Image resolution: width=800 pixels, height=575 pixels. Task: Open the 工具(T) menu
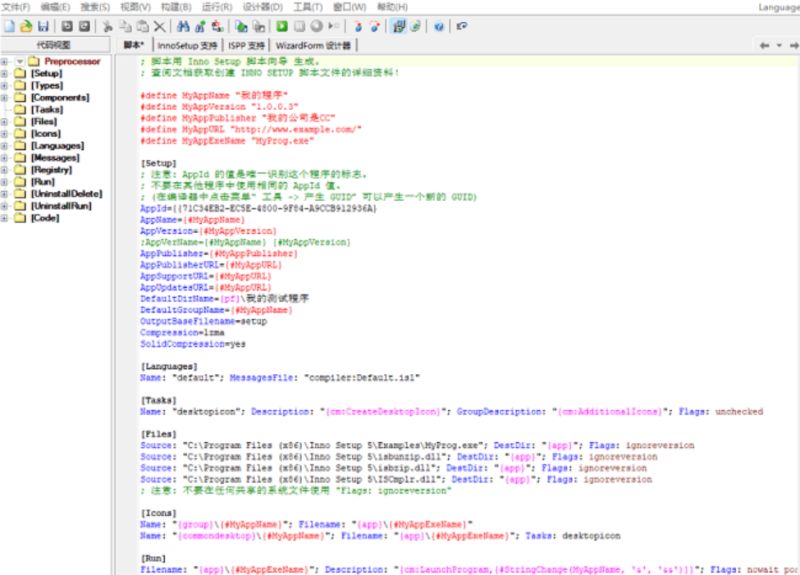(308, 7)
